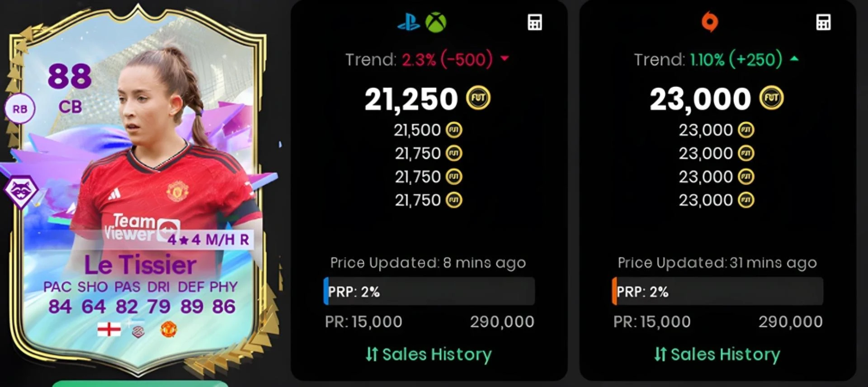Image resolution: width=868 pixels, height=387 pixels.
Task: Open PC Sales History
Action: tap(717, 354)
